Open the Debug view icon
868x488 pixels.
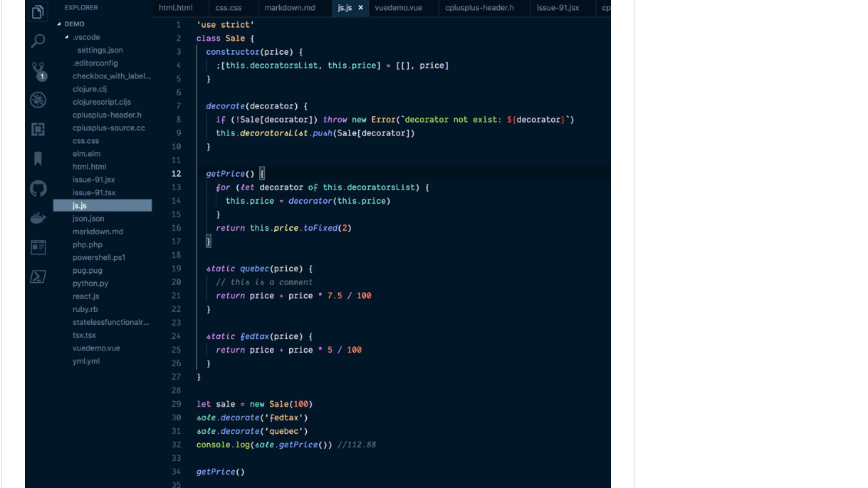(38, 100)
